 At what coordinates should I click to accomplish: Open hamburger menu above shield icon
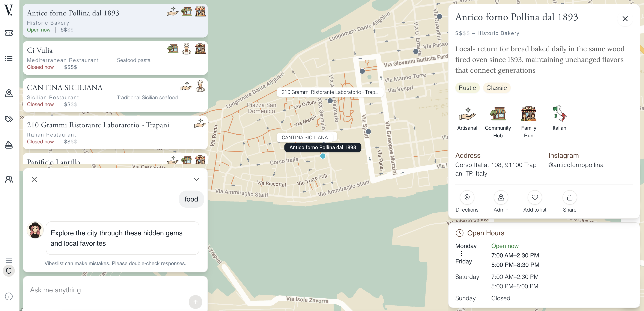click(9, 260)
